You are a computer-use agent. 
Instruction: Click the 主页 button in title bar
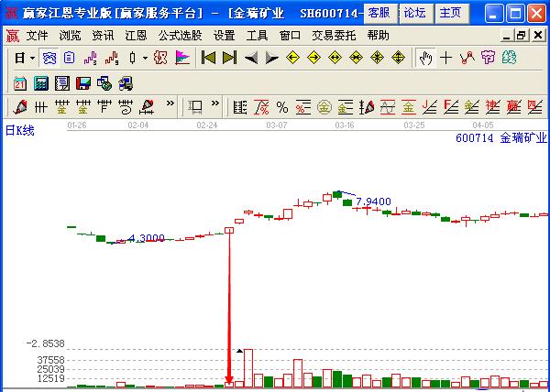pos(452,14)
